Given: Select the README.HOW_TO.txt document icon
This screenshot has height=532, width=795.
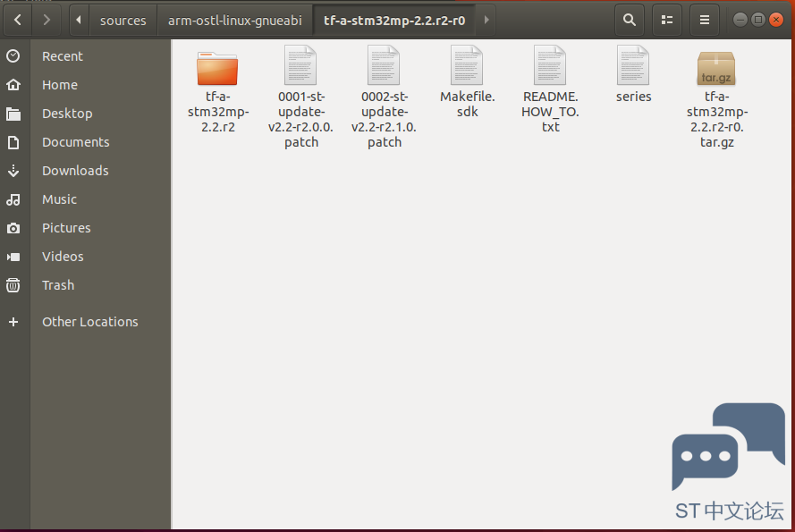Looking at the screenshot, I should [x=550, y=65].
